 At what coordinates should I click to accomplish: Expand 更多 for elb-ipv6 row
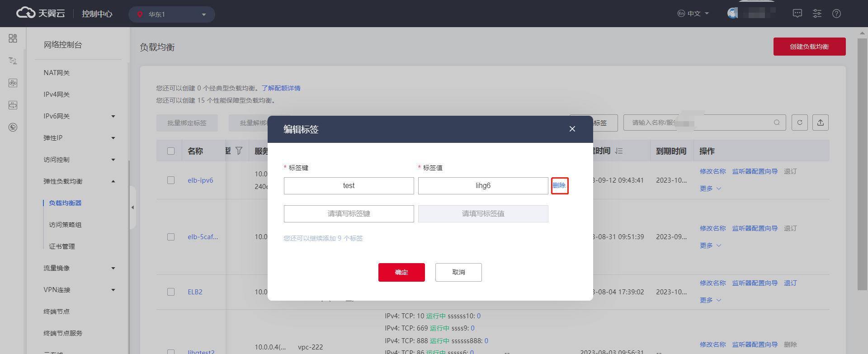[x=710, y=189]
